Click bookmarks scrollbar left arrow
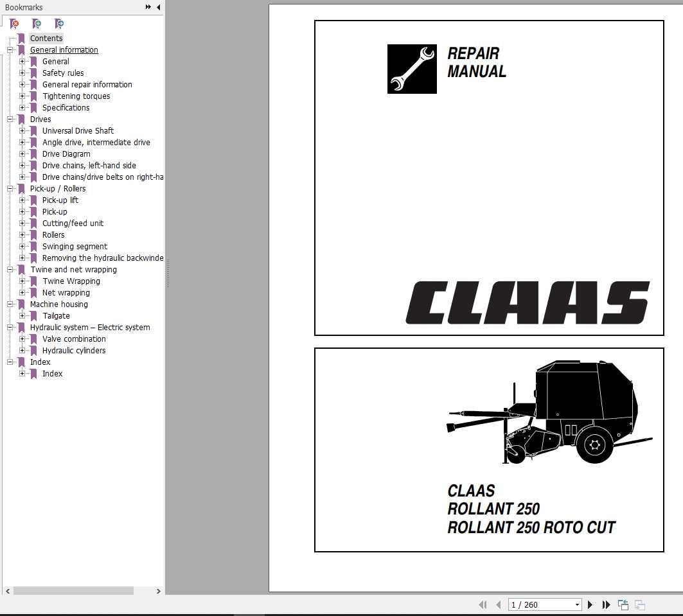 [x=8, y=591]
